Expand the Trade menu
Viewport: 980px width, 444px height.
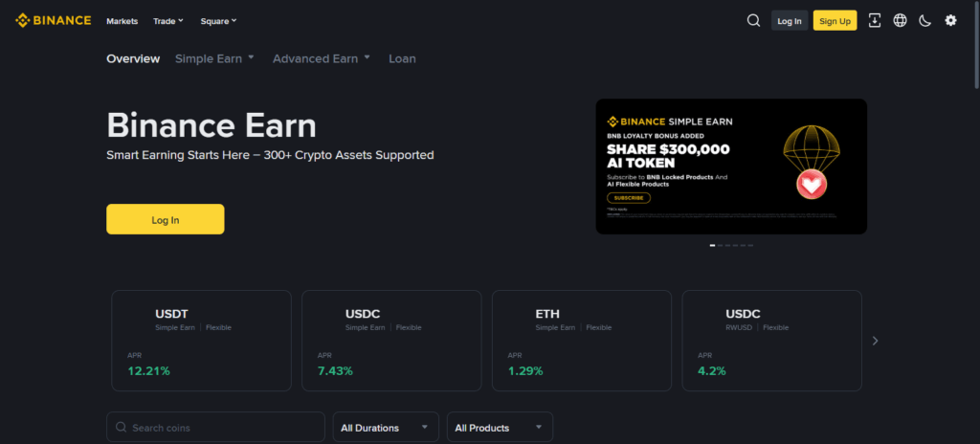168,21
